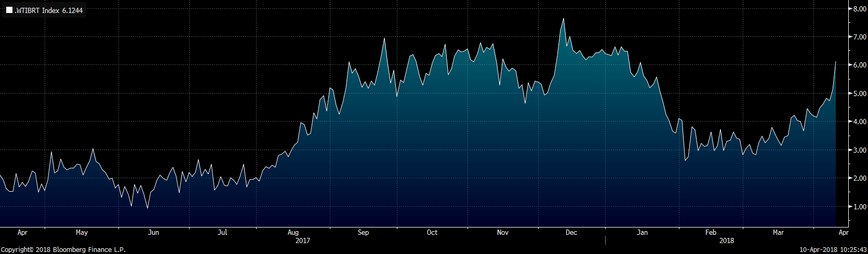Click the Oct month label on x-axis
This screenshot has height=254, width=868.
[x=432, y=232]
